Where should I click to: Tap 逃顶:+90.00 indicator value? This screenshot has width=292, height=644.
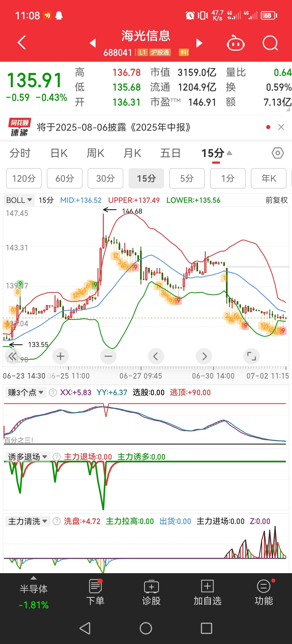[x=190, y=393]
